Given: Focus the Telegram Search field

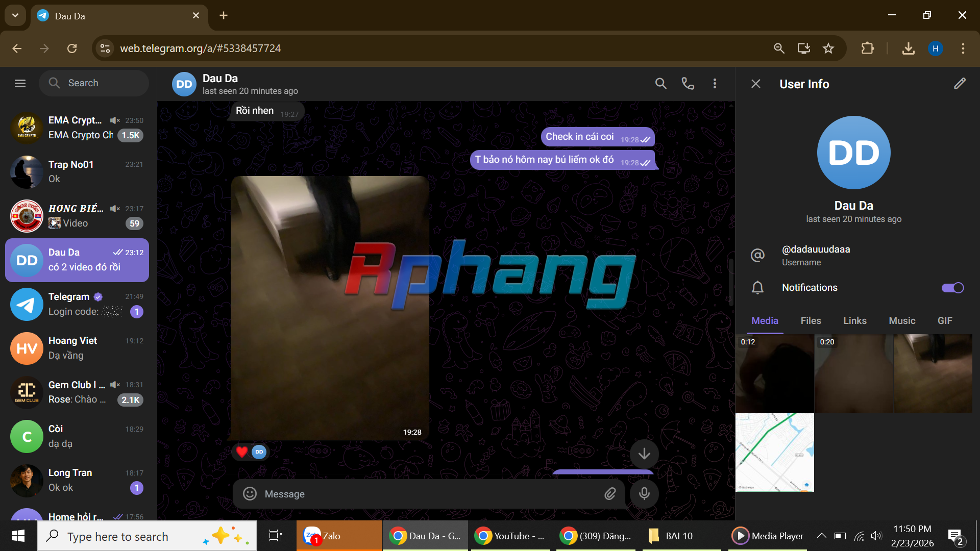Looking at the screenshot, I should point(94,83).
